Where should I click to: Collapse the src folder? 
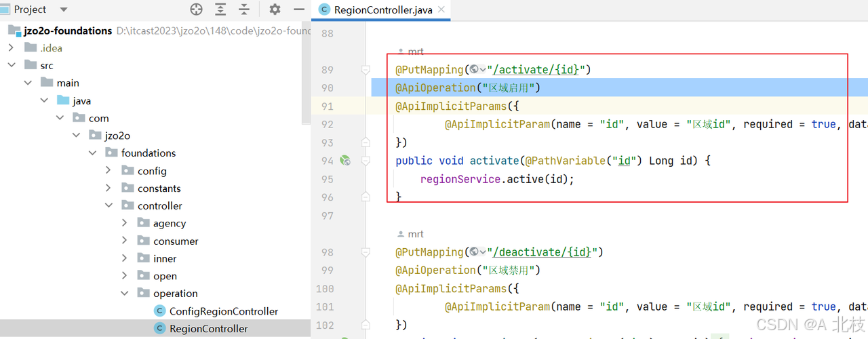pyautogui.click(x=11, y=65)
